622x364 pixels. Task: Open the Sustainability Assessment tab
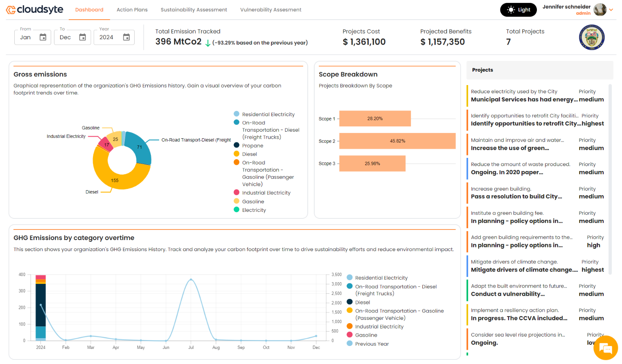point(194,10)
